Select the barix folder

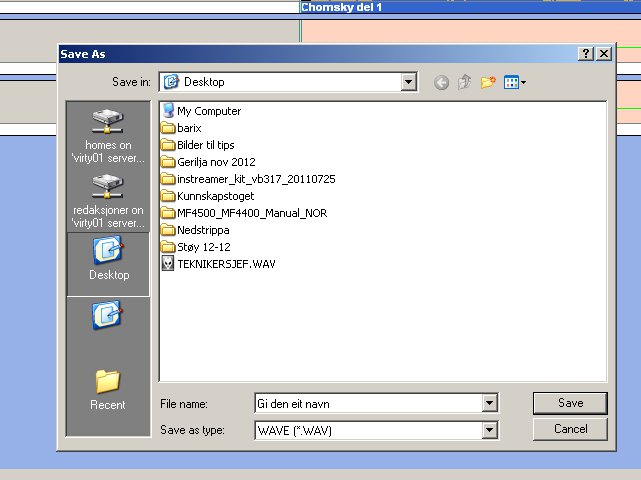[181, 128]
